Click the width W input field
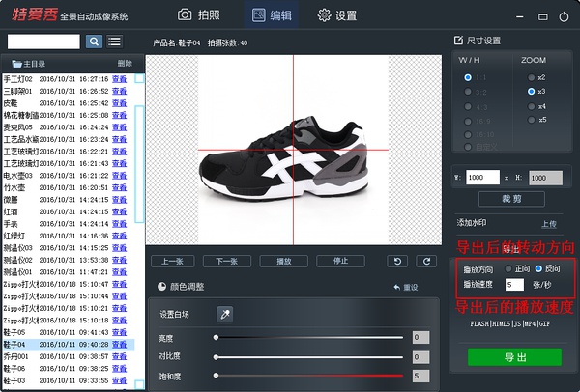The width and height of the screenshot is (580, 392). pyautogui.click(x=482, y=178)
